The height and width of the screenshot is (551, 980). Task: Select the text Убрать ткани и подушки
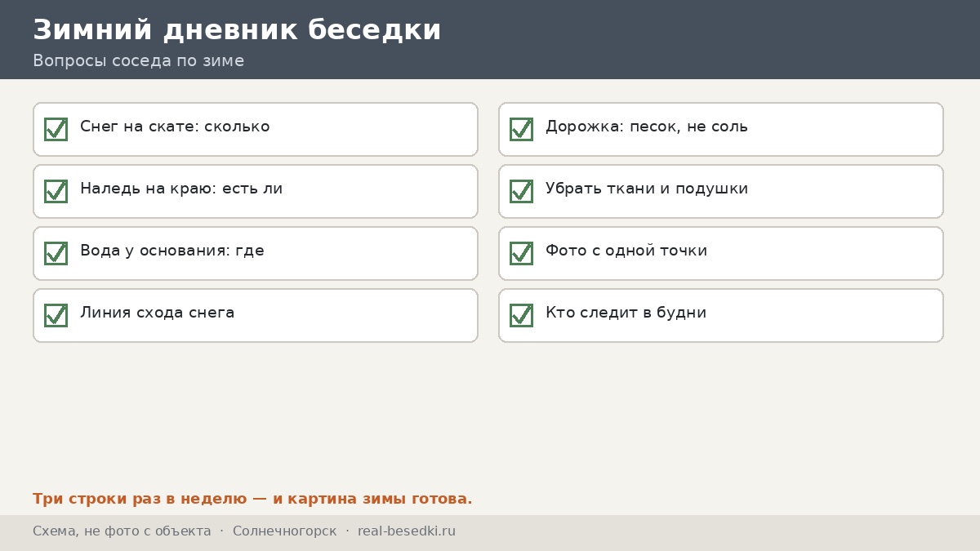(x=647, y=189)
